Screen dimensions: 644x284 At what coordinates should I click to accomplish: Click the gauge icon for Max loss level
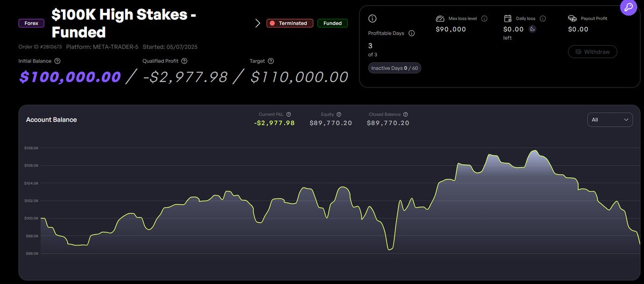tap(441, 18)
